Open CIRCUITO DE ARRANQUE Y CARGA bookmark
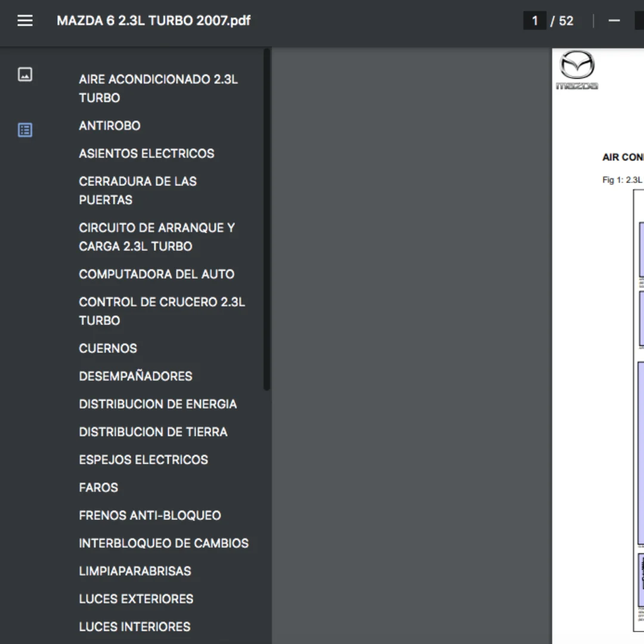 157,237
